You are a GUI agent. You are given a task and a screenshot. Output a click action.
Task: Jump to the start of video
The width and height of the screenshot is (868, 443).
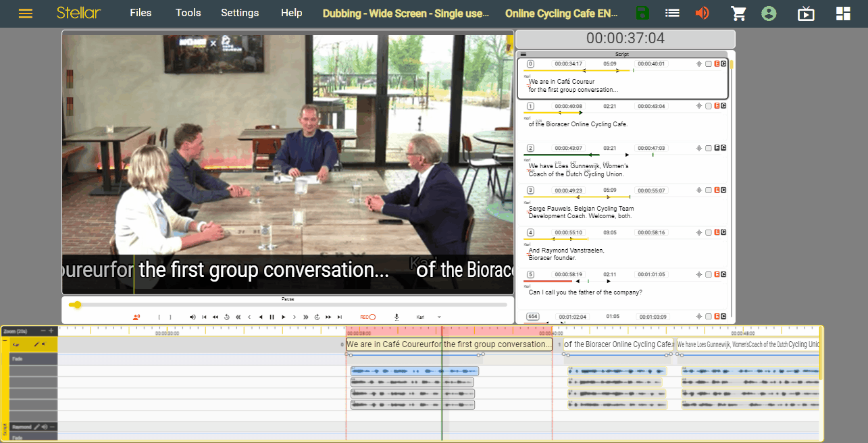click(204, 317)
